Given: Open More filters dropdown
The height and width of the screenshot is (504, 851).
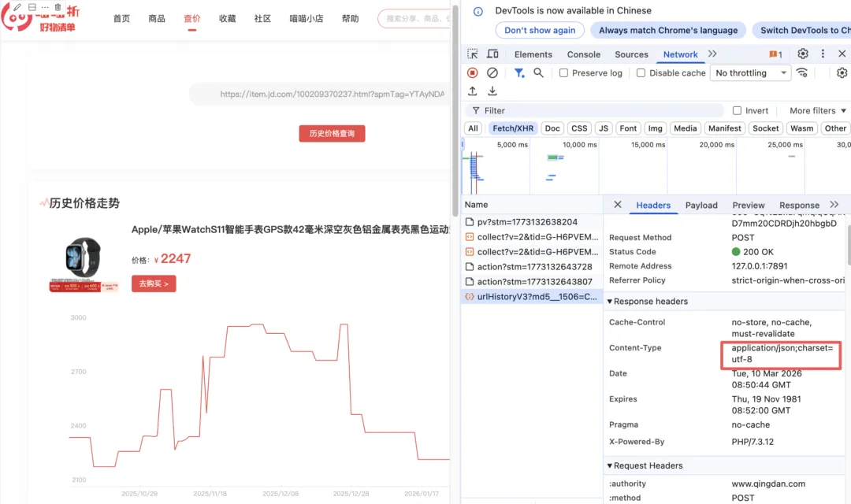Looking at the screenshot, I should 817,111.
